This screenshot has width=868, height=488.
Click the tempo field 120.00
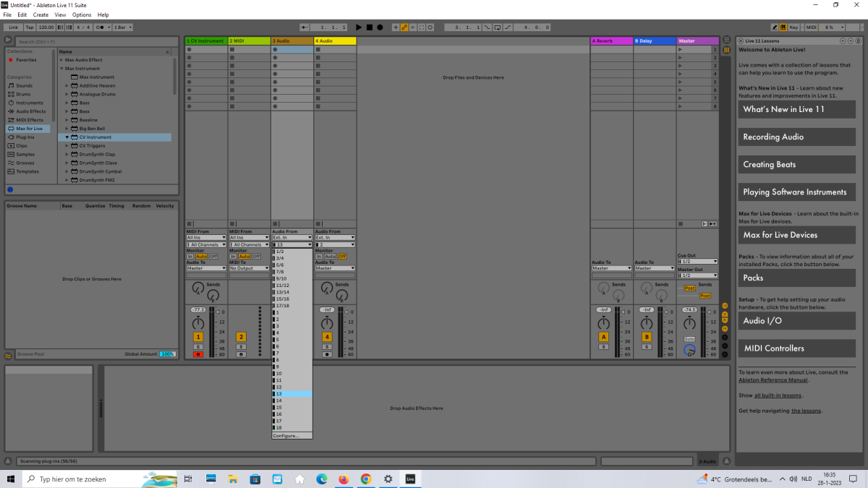tap(46, 27)
